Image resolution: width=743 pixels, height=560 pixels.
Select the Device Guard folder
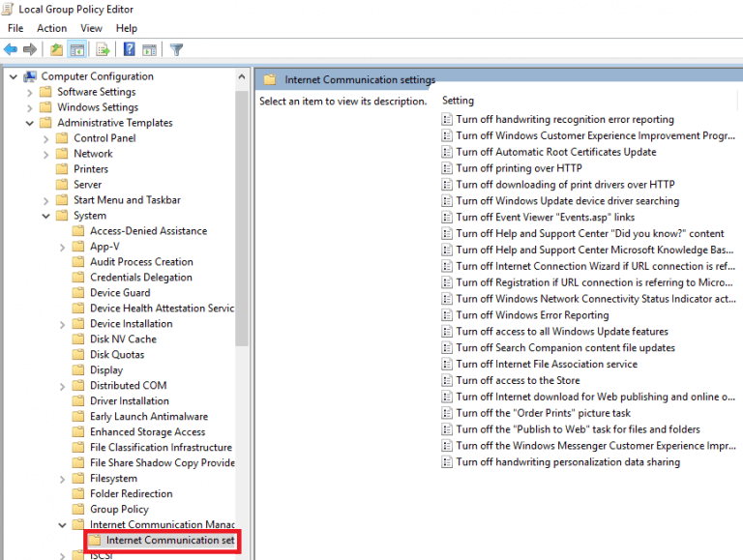[120, 293]
